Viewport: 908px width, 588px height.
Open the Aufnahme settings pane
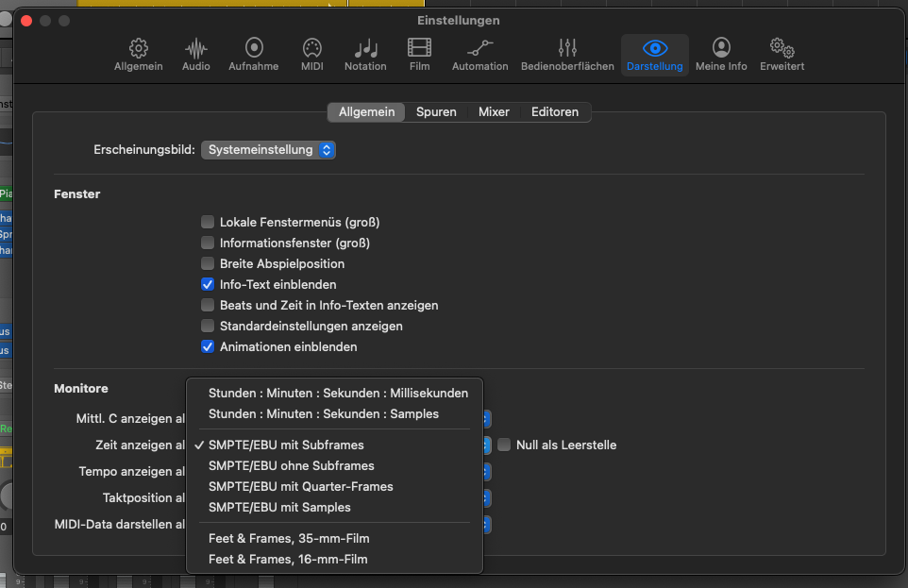pyautogui.click(x=253, y=55)
